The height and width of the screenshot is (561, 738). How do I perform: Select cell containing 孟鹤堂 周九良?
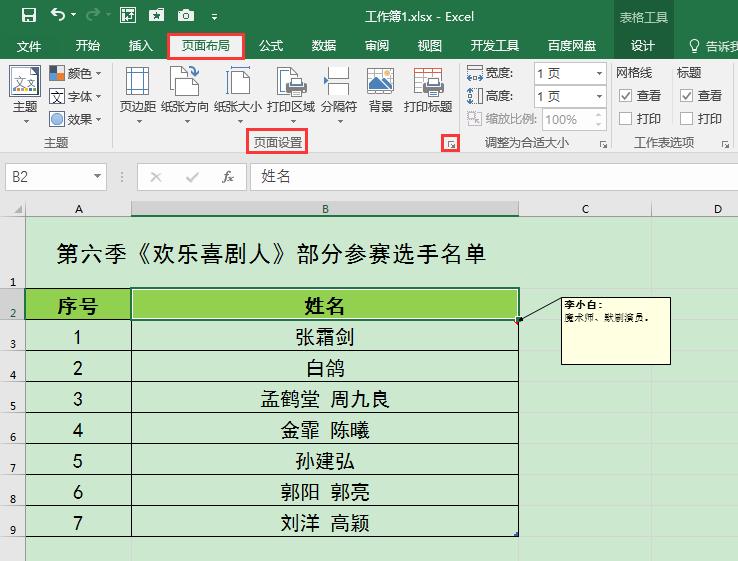tap(325, 398)
